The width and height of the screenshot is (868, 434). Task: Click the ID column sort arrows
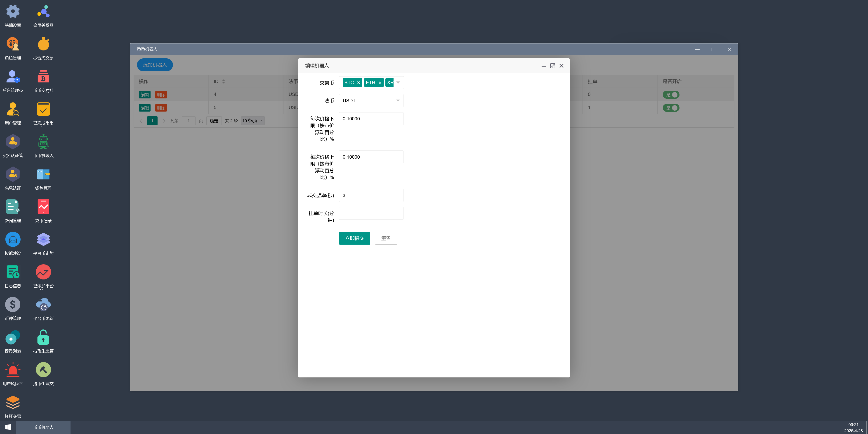[x=223, y=82]
